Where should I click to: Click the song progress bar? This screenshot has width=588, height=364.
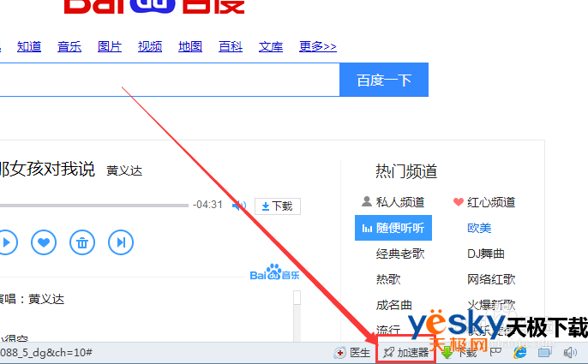(94, 206)
